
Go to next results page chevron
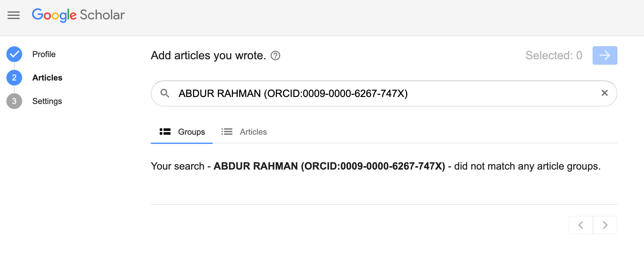point(605,225)
